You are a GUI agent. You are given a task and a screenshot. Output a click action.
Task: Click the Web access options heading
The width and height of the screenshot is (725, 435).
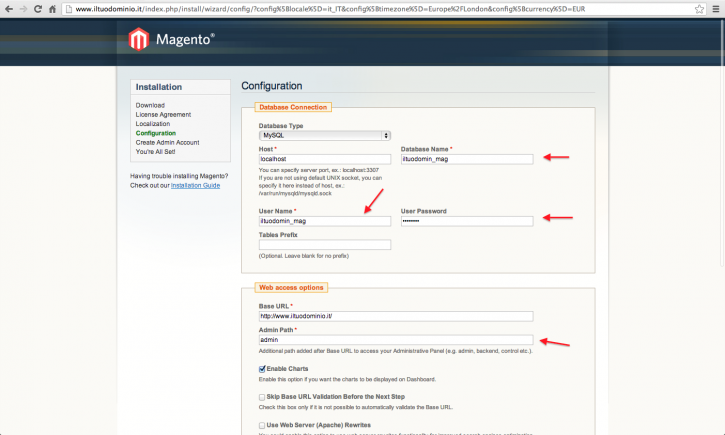291,288
